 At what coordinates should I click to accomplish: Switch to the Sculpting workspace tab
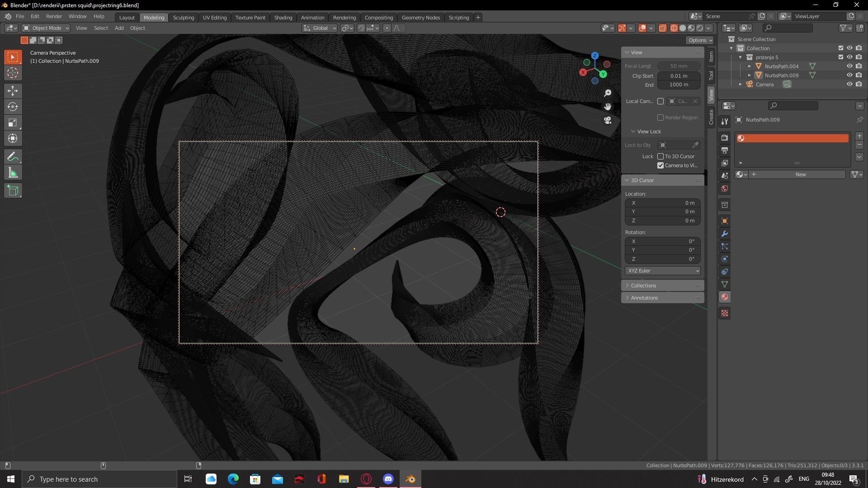(183, 18)
